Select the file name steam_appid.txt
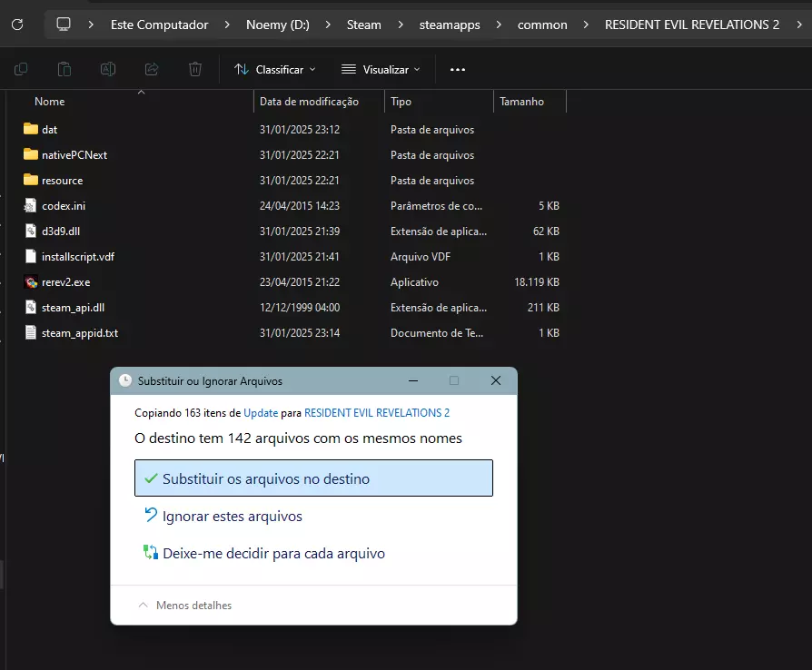Image resolution: width=812 pixels, height=670 pixels. click(80, 333)
